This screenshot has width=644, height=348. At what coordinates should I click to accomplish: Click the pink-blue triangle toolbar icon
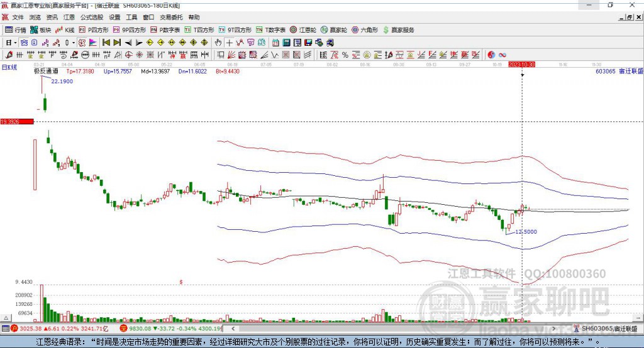coord(93,43)
